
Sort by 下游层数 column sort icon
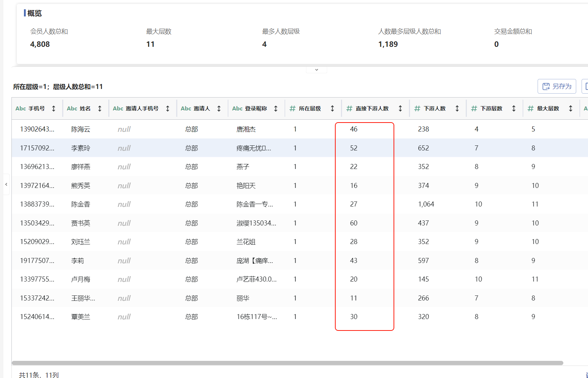tap(514, 108)
